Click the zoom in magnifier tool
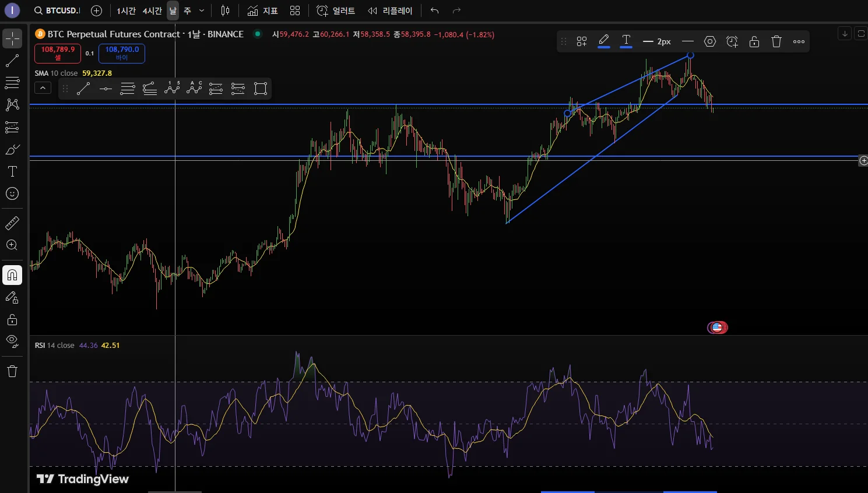 [12, 245]
